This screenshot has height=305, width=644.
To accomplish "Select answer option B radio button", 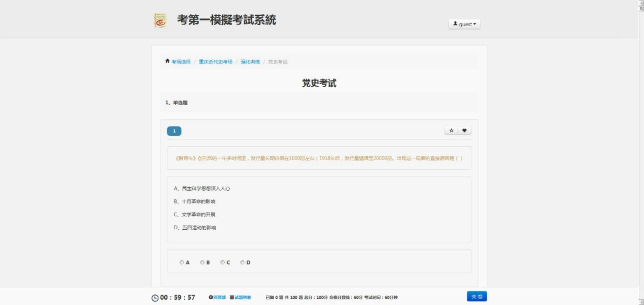I will click(202, 262).
